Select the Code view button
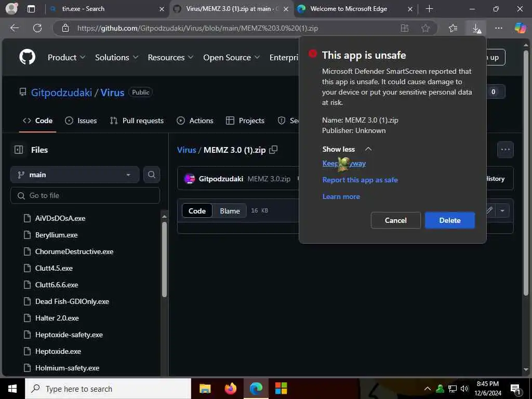 pos(197,211)
